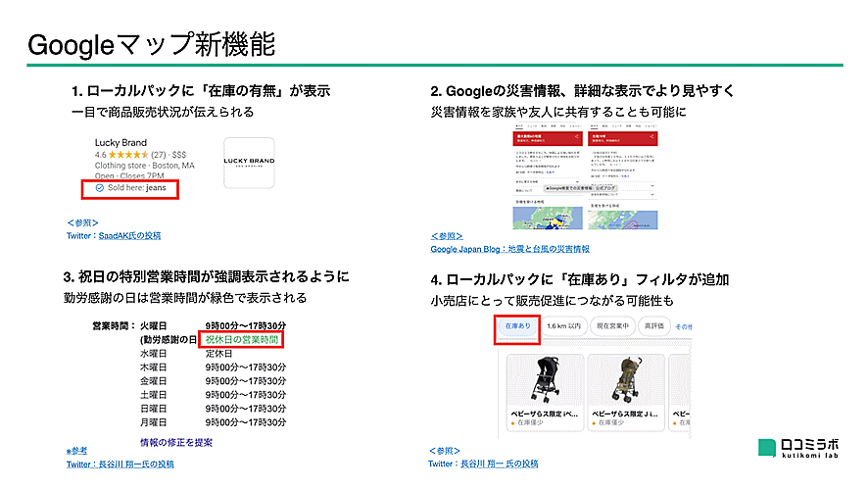Click the green 祝休日の営業時間 label
The image size is (868, 489).
(242, 339)
